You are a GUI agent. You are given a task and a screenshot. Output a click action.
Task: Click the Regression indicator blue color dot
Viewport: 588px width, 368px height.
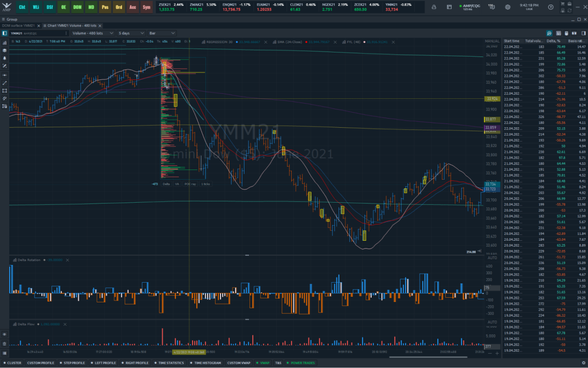tap(237, 42)
